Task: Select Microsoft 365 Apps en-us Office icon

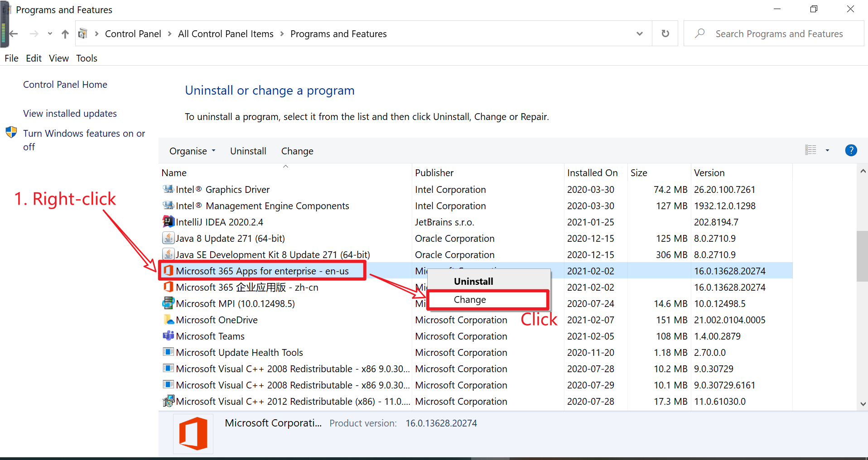Action: [x=168, y=270]
